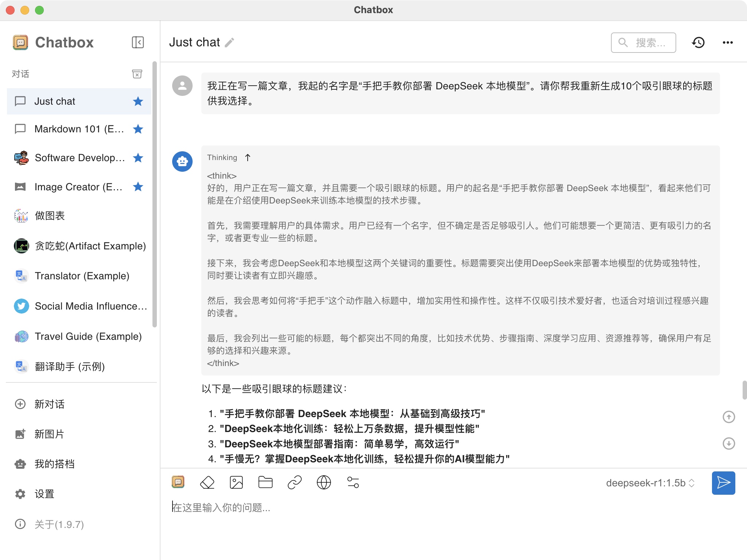This screenshot has height=560, width=747.
Task: Click the image/photo attachment icon
Action: pos(236,482)
